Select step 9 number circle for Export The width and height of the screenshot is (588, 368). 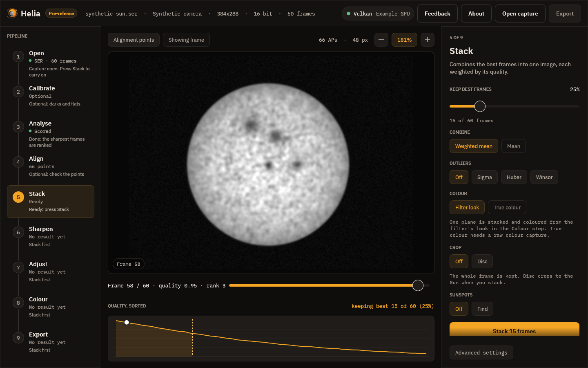tap(18, 338)
